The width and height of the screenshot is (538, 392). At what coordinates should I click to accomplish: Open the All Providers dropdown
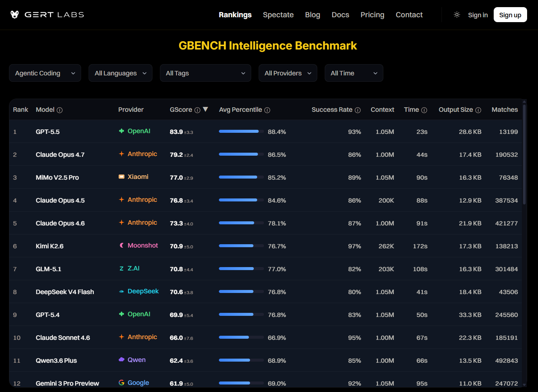pyautogui.click(x=288, y=73)
